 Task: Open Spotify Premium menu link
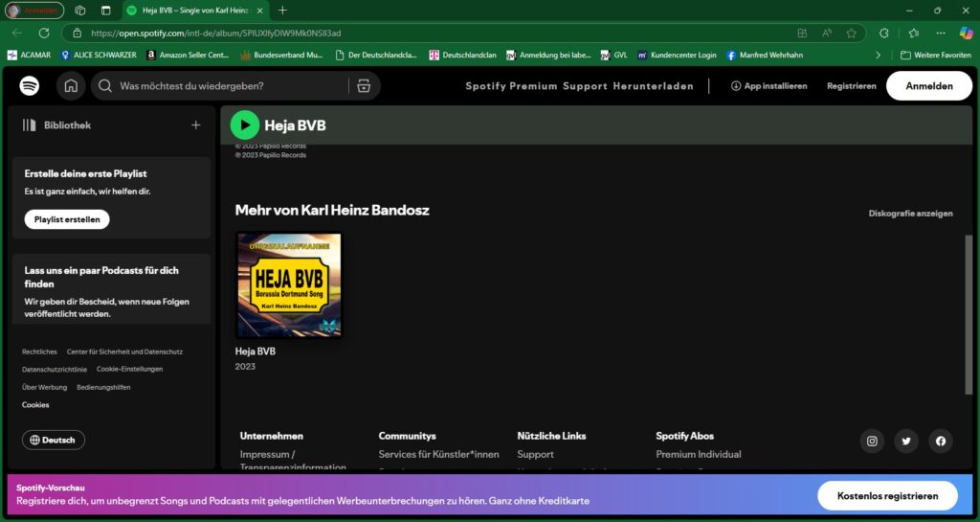click(511, 86)
